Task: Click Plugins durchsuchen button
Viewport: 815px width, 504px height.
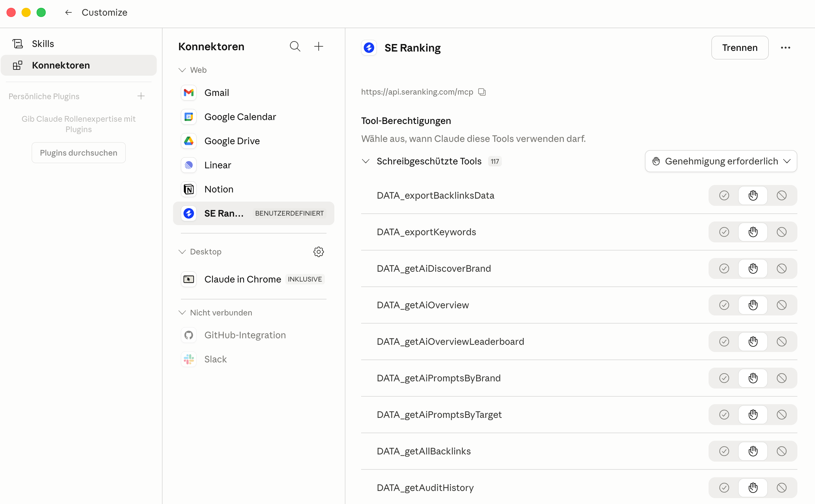Action: pos(78,153)
